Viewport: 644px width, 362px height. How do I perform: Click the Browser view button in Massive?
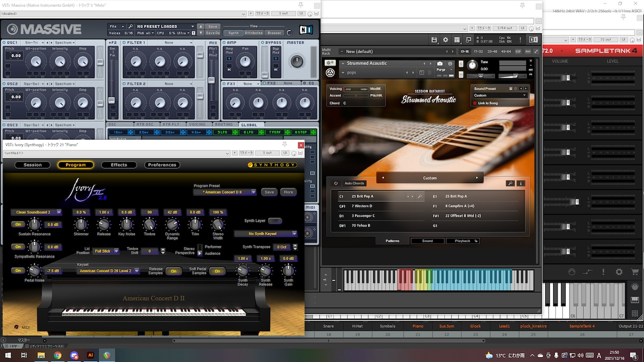pyautogui.click(x=274, y=33)
